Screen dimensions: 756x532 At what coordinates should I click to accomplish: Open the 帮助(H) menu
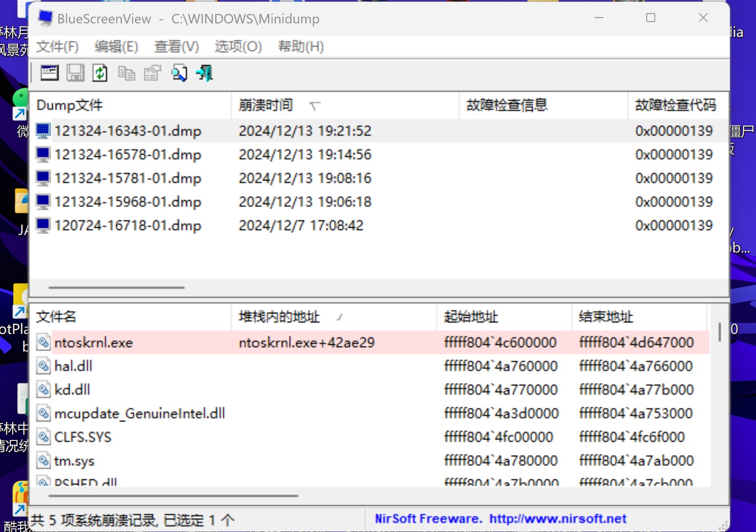point(300,46)
